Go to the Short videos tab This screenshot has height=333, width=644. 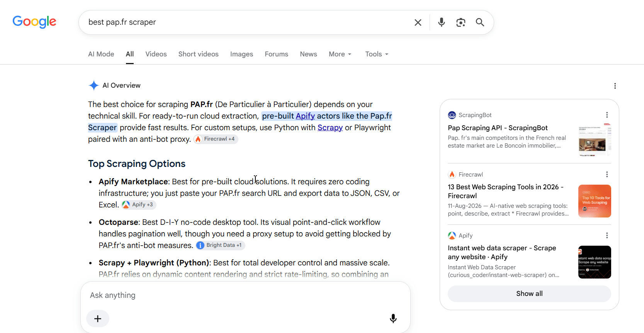point(199,54)
